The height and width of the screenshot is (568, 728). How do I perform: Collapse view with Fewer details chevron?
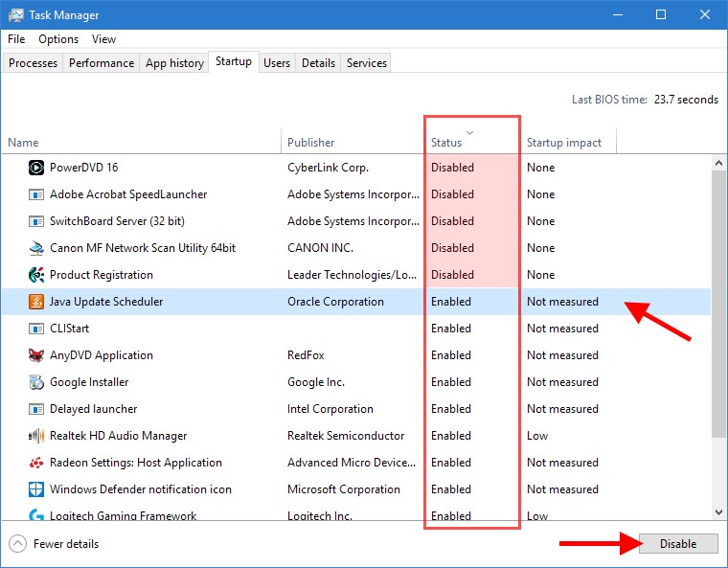pyautogui.click(x=17, y=544)
